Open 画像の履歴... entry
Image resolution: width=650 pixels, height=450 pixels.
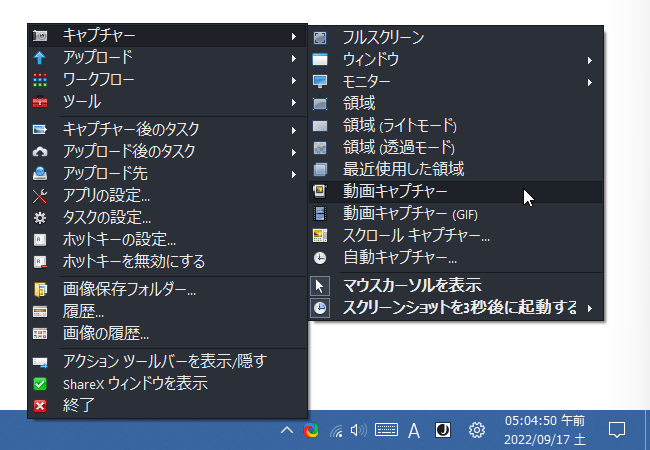coord(167,334)
